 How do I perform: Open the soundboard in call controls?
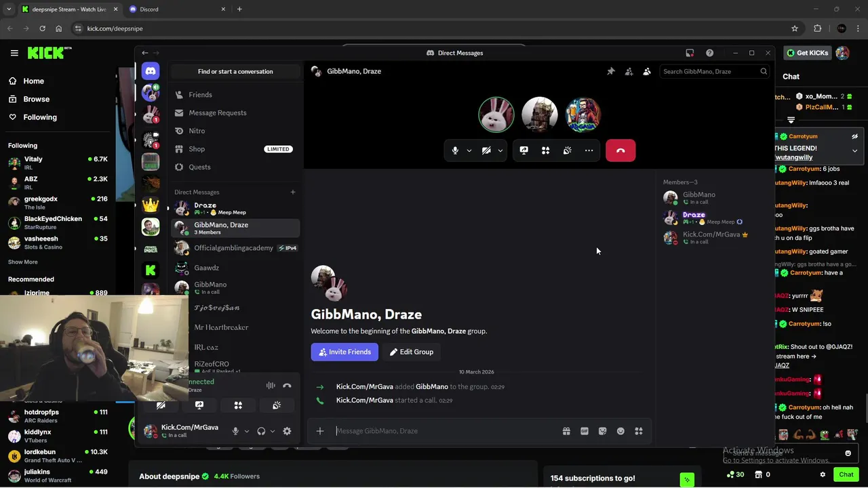567,150
